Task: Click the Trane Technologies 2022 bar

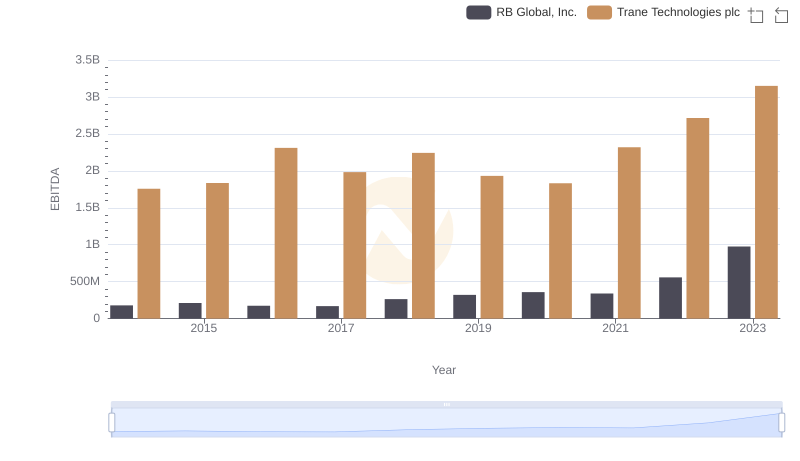Action: [697, 218]
